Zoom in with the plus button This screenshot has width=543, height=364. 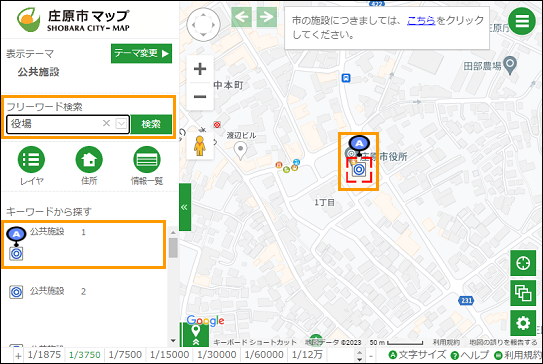pyautogui.click(x=200, y=69)
